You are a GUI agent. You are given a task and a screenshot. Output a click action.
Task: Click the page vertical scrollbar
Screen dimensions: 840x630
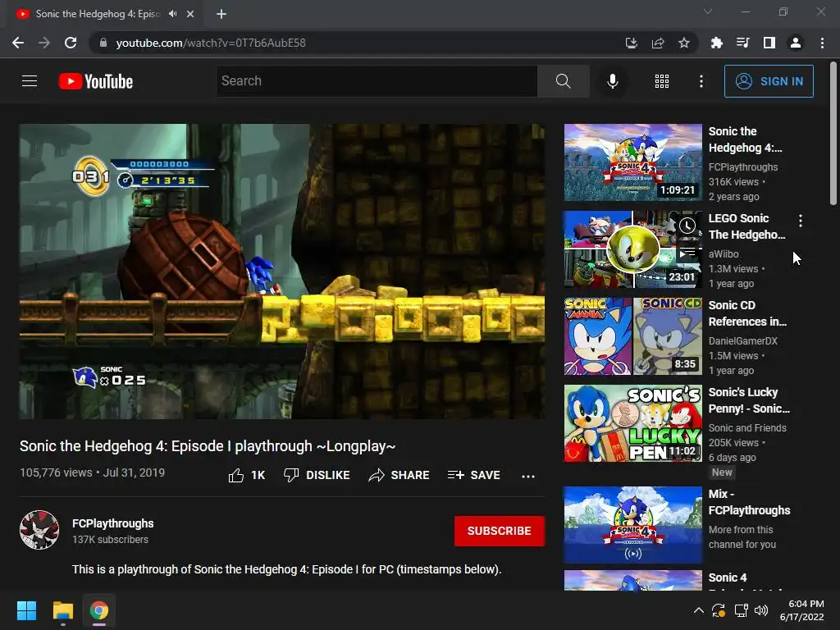click(833, 134)
